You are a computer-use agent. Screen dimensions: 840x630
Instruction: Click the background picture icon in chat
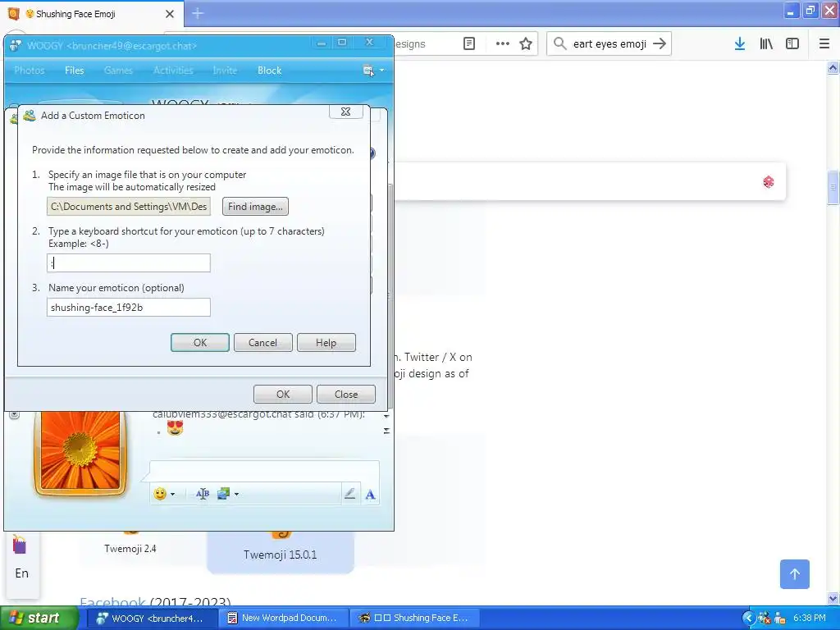click(223, 494)
